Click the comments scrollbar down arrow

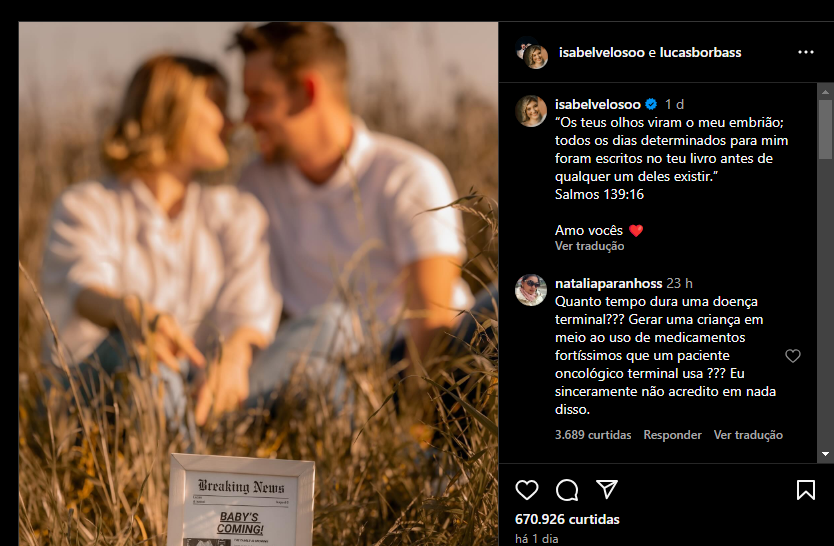click(x=825, y=454)
